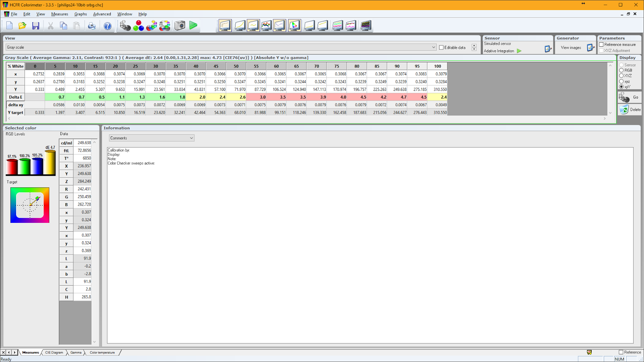Viewport: 644px width, 362px height.
Task: Click the Delta E value 4.7 cell
Action: (x=397, y=97)
